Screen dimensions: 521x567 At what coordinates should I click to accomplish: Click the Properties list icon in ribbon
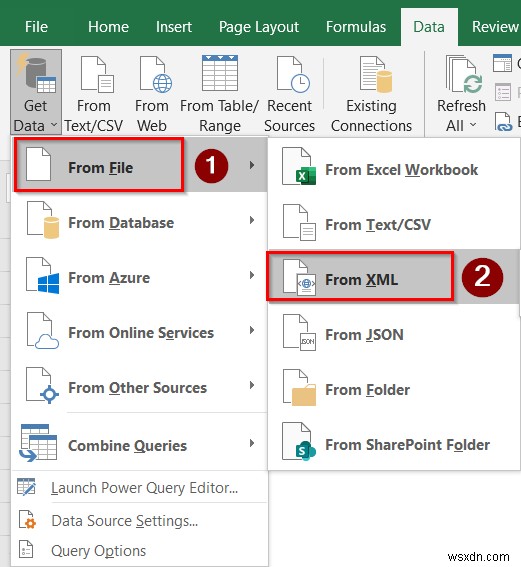click(x=503, y=92)
